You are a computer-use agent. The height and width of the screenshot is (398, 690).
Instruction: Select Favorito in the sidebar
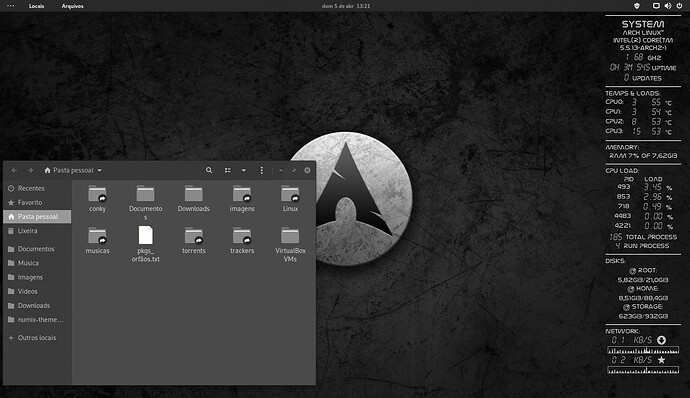pos(37,202)
